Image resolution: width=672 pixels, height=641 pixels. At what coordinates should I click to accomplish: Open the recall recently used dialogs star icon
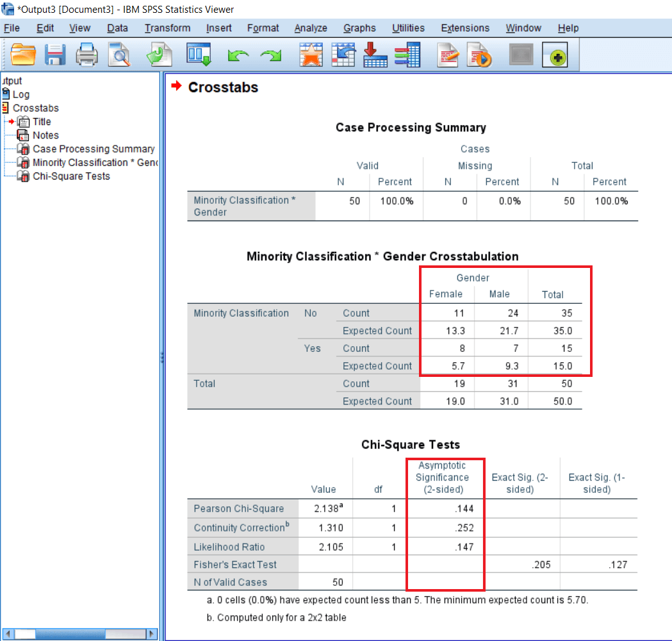311,54
